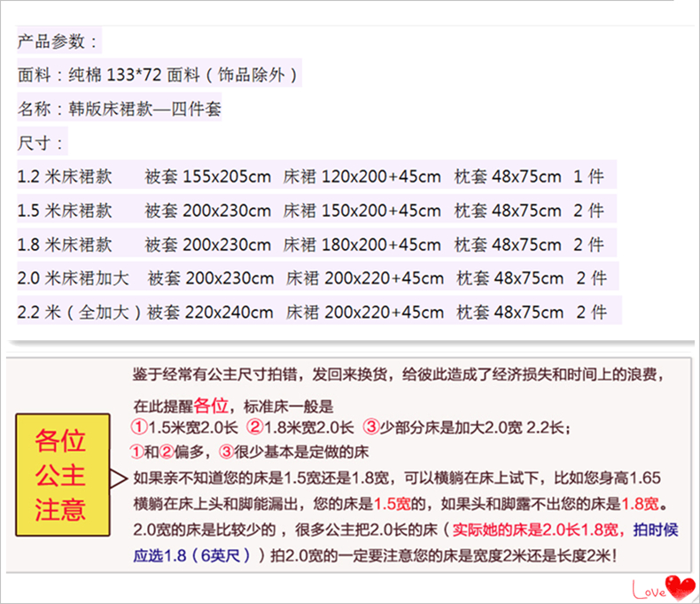
Task: Click the yellow 各位公主注意 notice box
Action: point(61,474)
